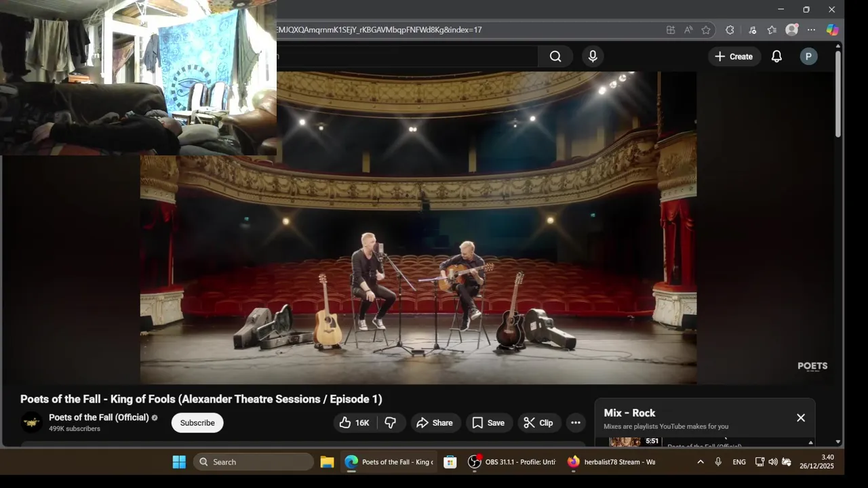Open the Edge favorites list icon

coord(772,30)
